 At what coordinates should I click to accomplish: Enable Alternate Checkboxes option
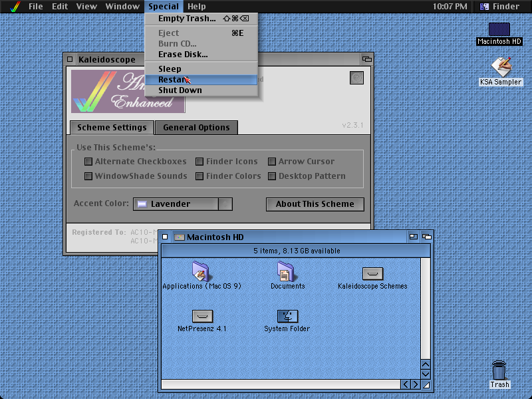click(88, 162)
